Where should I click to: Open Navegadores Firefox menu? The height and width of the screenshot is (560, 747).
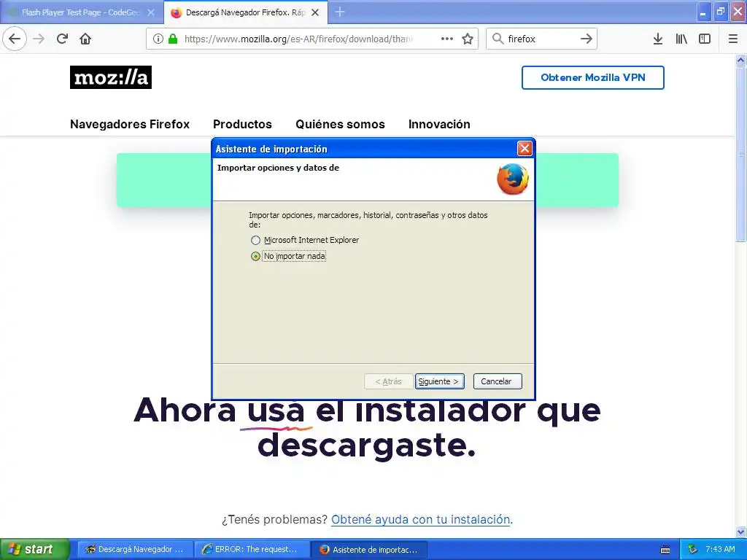[x=130, y=124]
